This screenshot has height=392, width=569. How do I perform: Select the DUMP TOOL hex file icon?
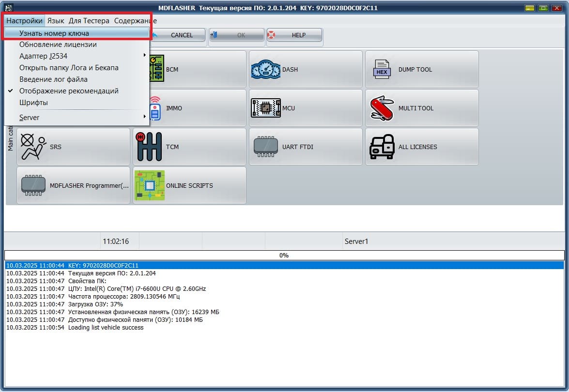click(x=382, y=69)
